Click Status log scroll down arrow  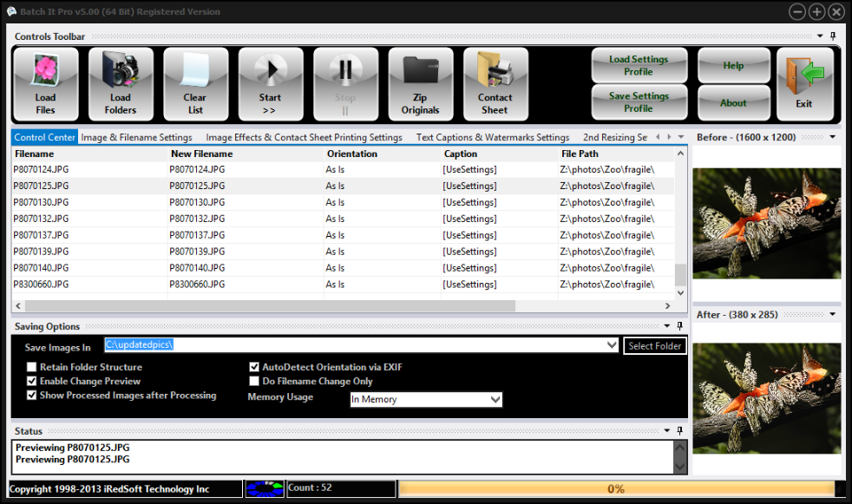pyautogui.click(x=679, y=467)
